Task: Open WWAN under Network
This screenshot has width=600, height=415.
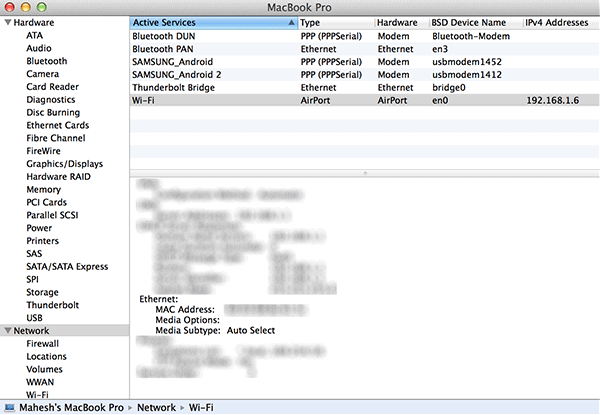Action: [x=40, y=382]
